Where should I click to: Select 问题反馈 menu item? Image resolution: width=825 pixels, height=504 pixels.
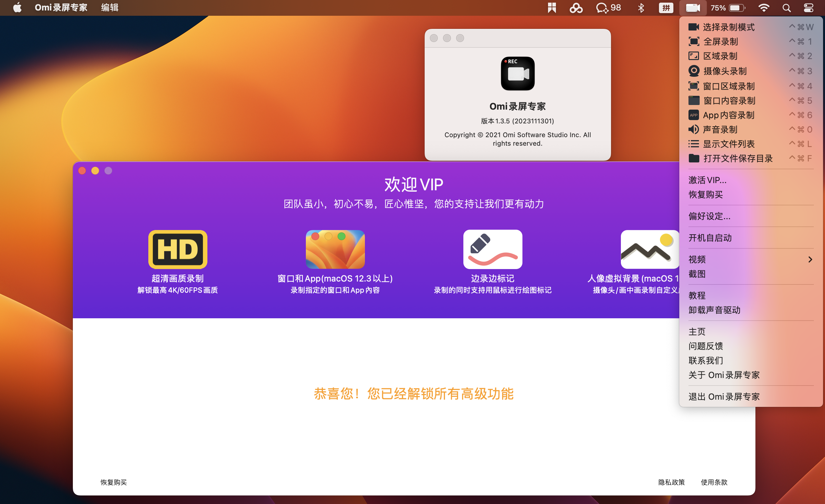pyautogui.click(x=751, y=346)
